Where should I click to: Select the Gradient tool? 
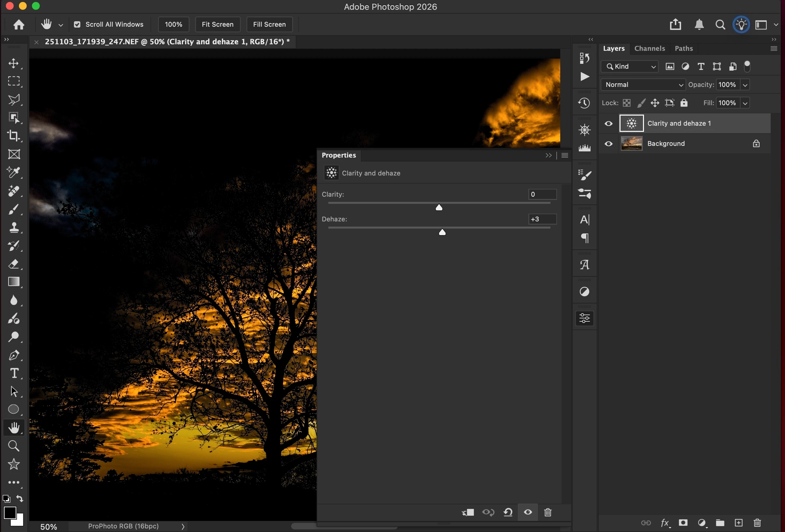pyautogui.click(x=13, y=282)
